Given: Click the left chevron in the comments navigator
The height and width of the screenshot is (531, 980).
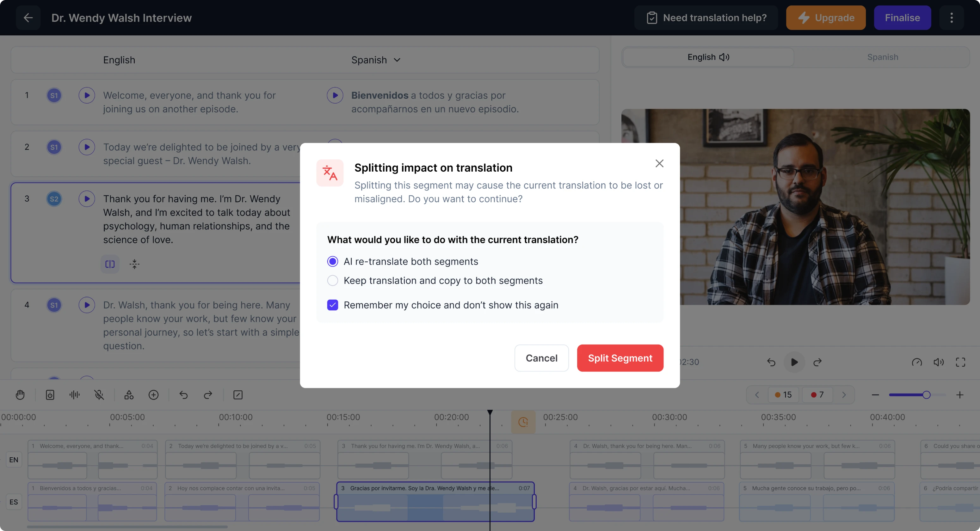Looking at the screenshot, I should coord(756,394).
